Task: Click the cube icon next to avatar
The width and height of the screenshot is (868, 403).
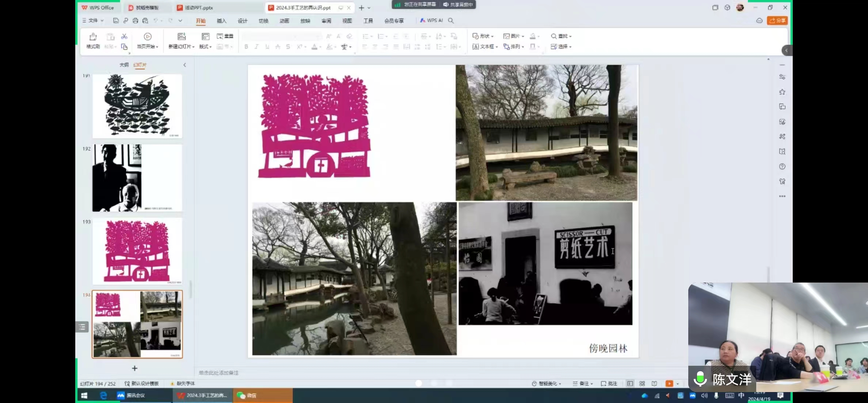Action: click(727, 7)
